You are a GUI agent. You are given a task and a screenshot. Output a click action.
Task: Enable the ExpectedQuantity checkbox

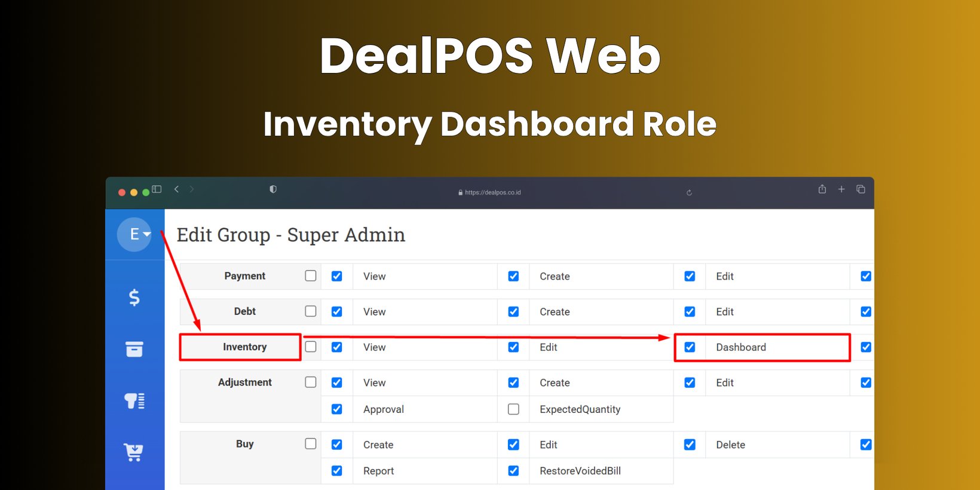tap(513, 409)
